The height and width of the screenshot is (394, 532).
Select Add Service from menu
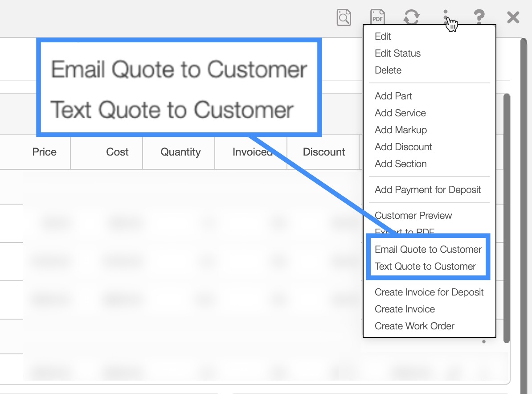(x=400, y=113)
